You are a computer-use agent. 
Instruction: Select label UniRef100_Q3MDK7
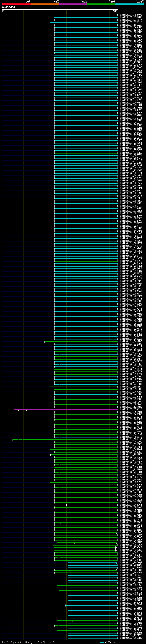pyautogui.click(x=131, y=40)
